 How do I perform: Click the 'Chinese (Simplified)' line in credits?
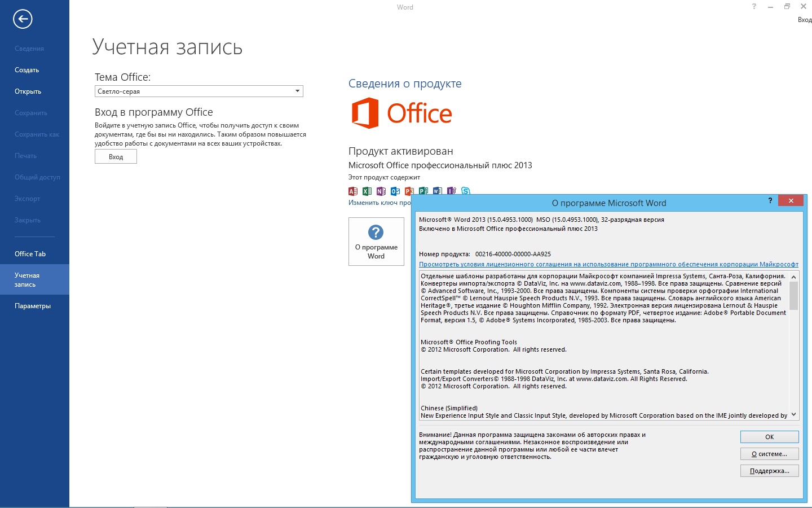449,408
